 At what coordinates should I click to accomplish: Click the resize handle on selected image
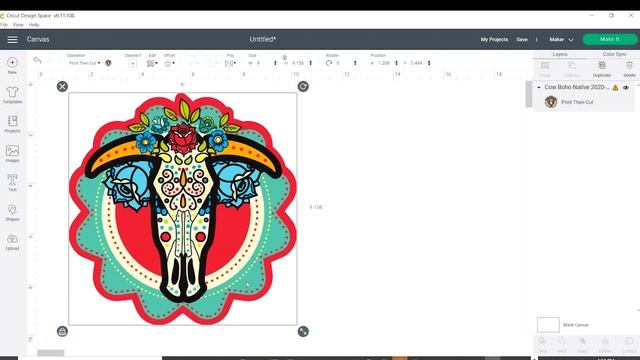point(303,331)
